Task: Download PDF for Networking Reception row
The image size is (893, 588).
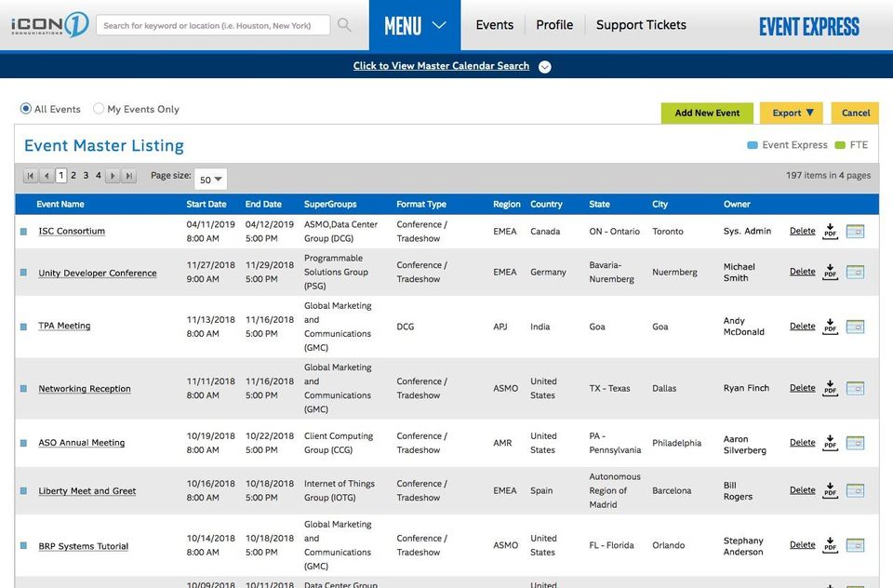Action: click(831, 388)
